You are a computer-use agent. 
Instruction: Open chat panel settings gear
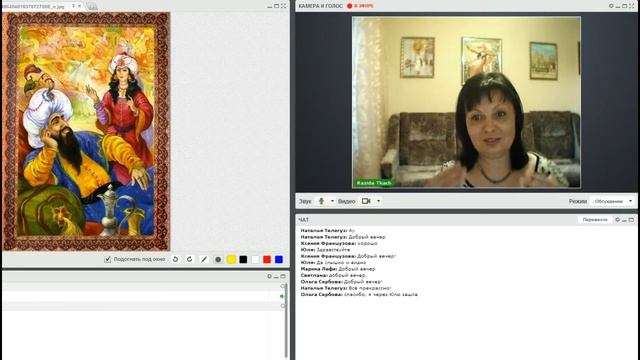[618, 220]
